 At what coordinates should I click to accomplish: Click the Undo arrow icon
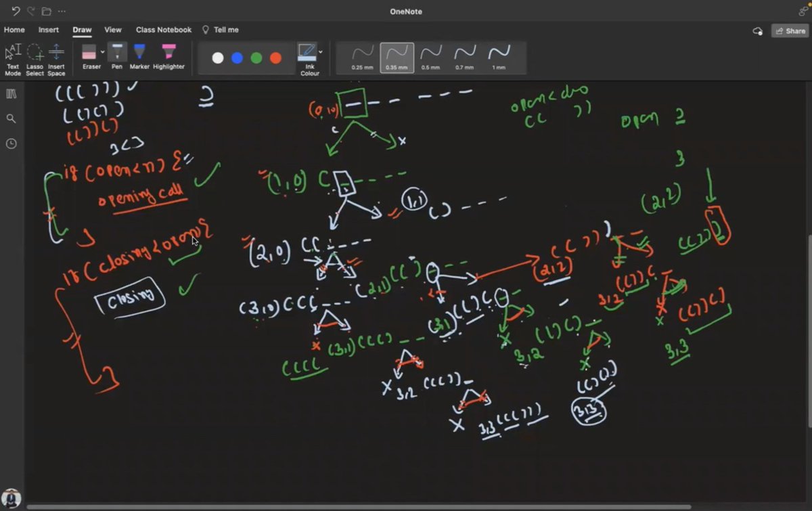pos(16,11)
